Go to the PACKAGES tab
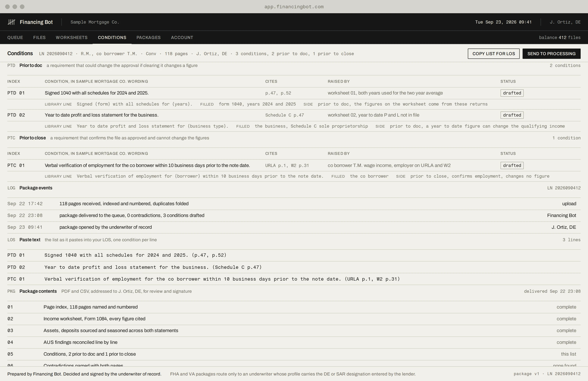This screenshot has height=381, width=588. pyautogui.click(x=148, y=37)
